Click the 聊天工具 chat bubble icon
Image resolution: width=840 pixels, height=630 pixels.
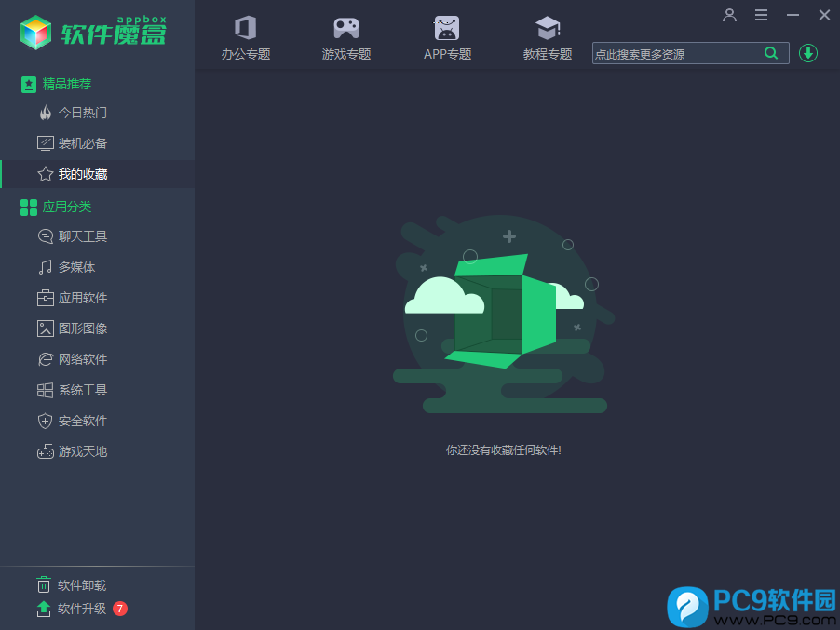point(45,236)
